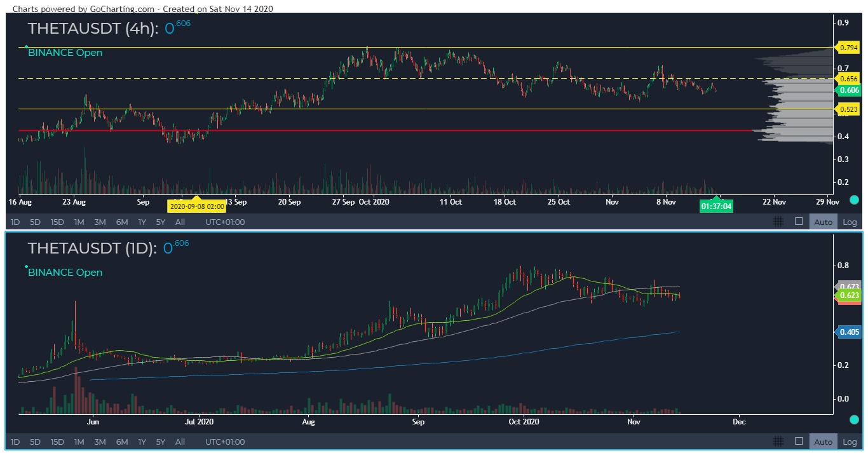Select 1D range on the 4h chart
The width and height of the screenshot is (868, 453).
[x=15, y=222]
